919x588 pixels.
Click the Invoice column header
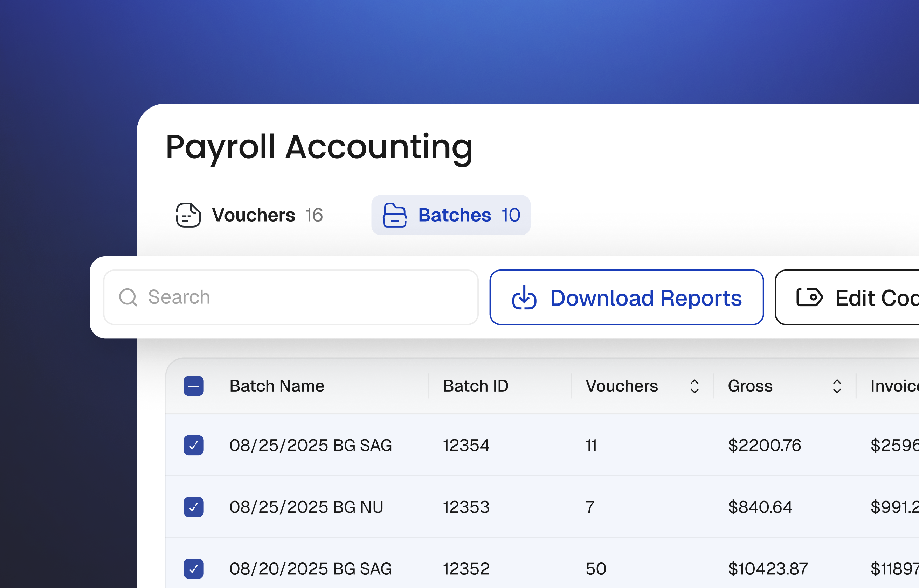pyautogui.click(x=894, y=386)
